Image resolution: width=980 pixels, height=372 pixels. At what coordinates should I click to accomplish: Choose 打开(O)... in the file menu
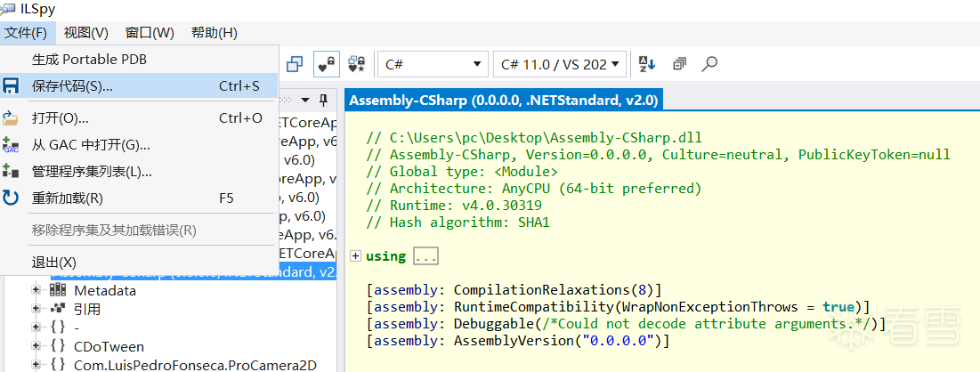click(x=139, y=117)
